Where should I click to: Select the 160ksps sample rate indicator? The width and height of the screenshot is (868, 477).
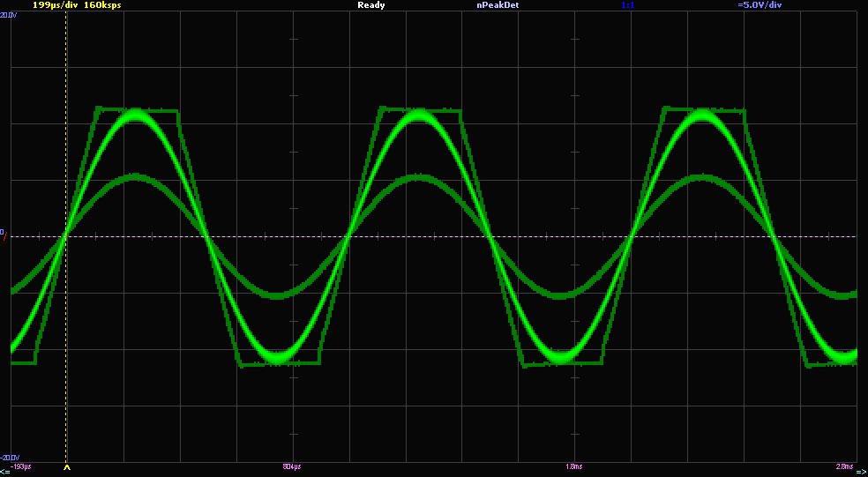click(x=102, y=5)
